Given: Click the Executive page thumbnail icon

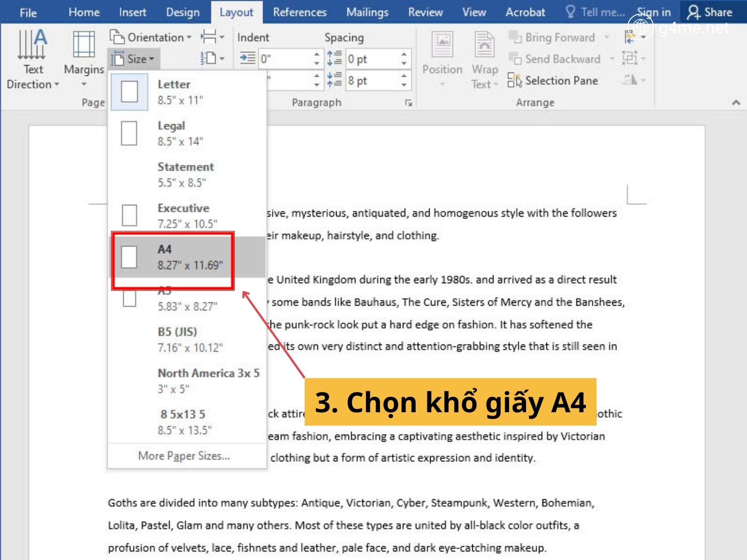Looking at the screenshot, I should tap(130, 215).
